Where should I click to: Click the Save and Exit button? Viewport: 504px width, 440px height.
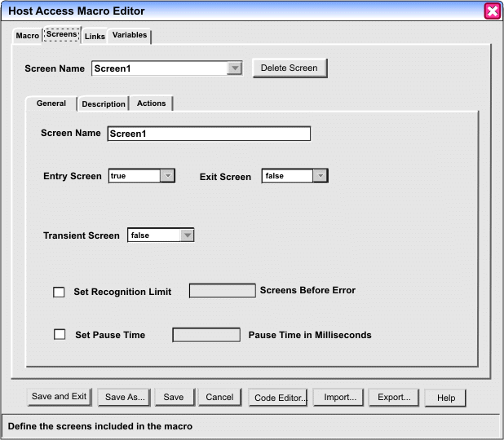click(x=60, y=397)
